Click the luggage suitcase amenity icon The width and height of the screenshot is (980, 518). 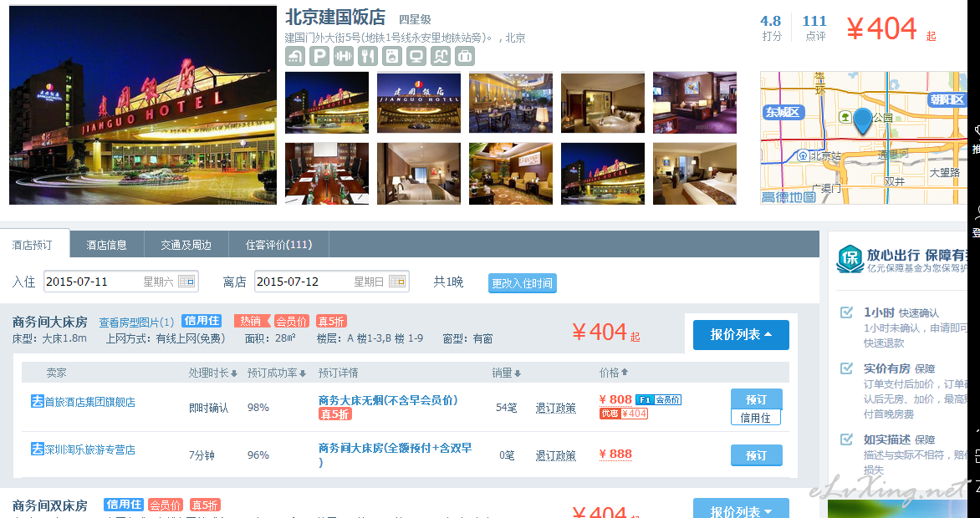[464, 56]
